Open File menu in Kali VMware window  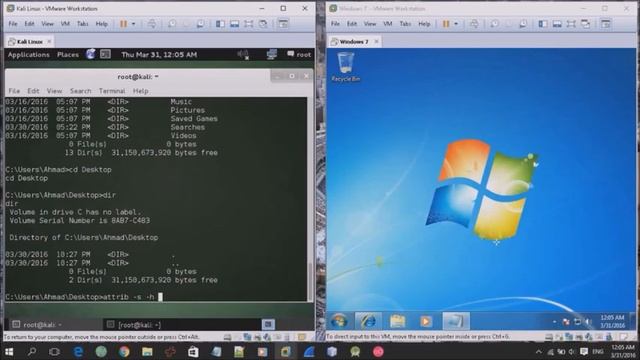[13, 24]
